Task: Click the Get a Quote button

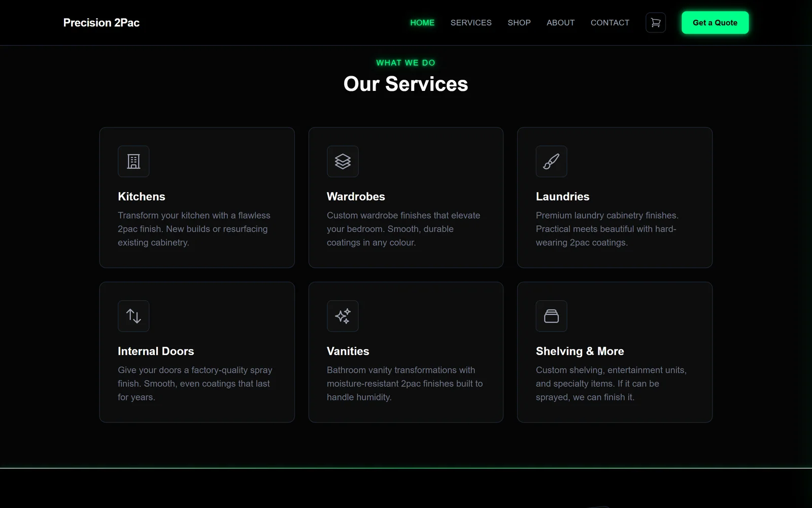Action: coord(715,23)
